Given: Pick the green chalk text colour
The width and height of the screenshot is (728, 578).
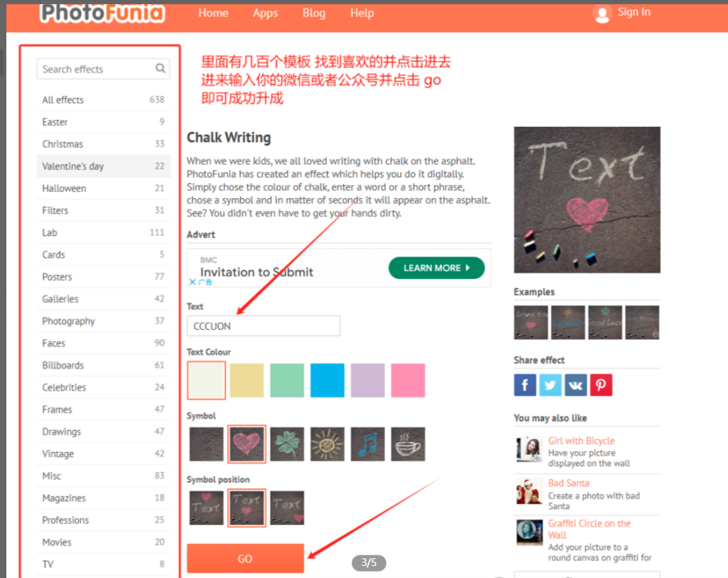Looking at the screenshot, I should 287,380.
